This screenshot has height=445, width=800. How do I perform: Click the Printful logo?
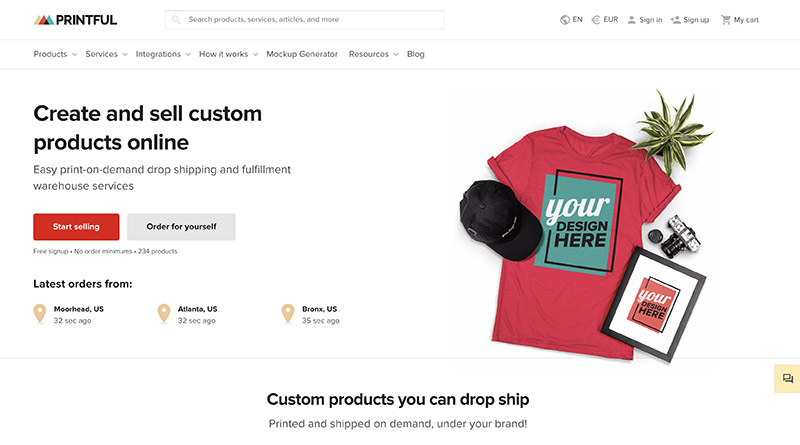[x=75, y=19]
